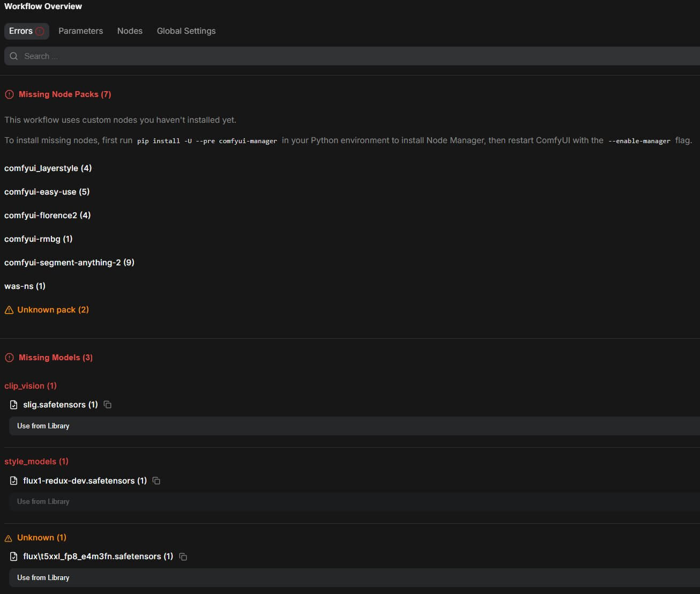Click the magnifier icon in search bar
The height and width of the screenshot is (594, 700).
[14, 56]
